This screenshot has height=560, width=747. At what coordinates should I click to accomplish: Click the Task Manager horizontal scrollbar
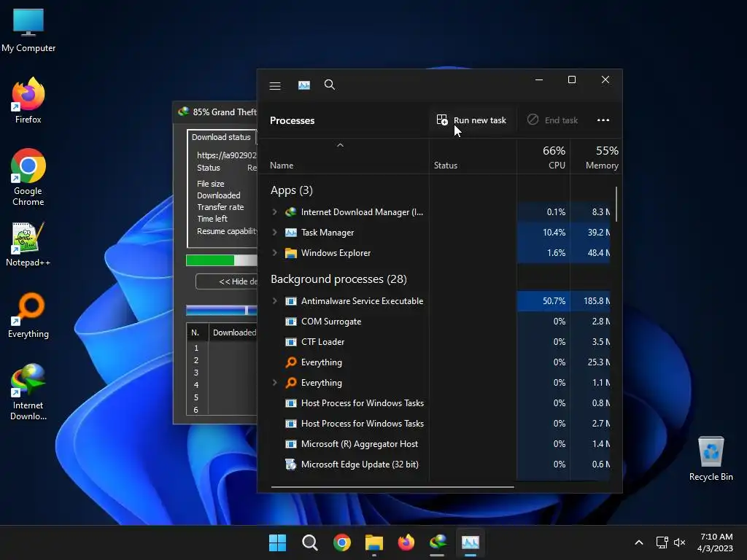[x=392, y=487]
